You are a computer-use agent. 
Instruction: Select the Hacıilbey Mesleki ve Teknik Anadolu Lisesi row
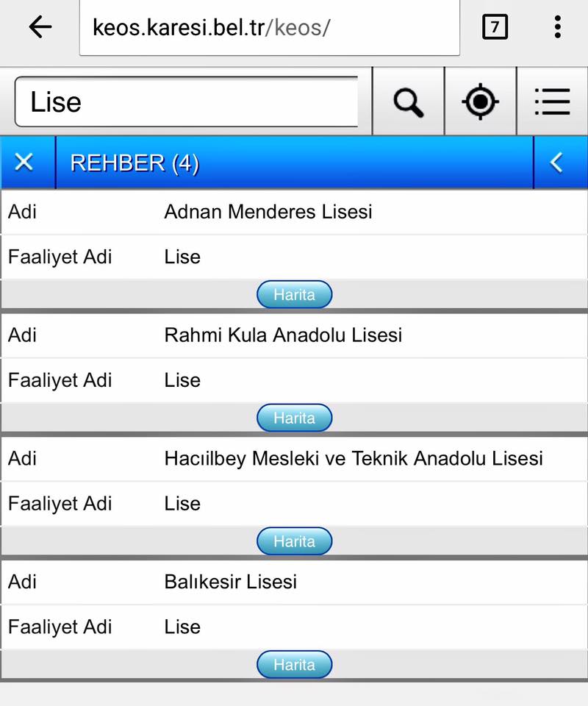point(294,459)
